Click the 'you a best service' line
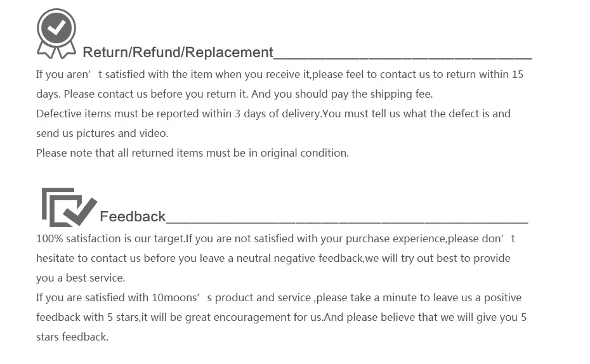Screen dimensions: 590x364 click(81, 278)
